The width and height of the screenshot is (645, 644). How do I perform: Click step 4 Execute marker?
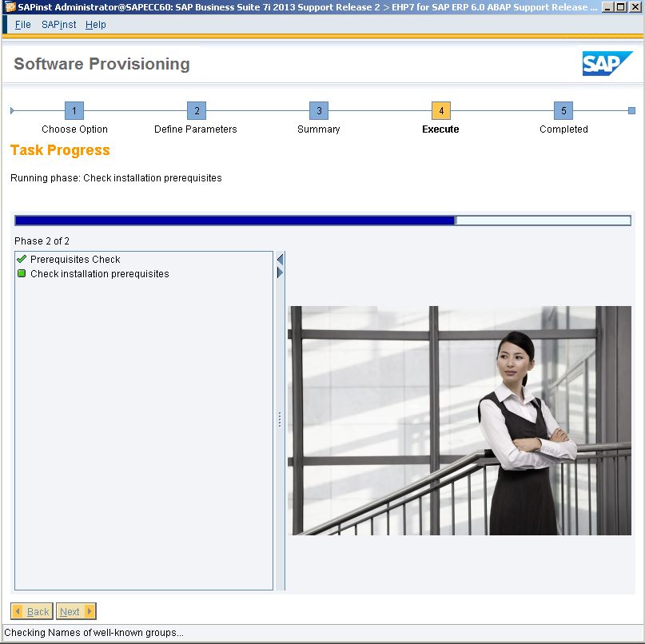pyautogui.click(x=441, y=110)
